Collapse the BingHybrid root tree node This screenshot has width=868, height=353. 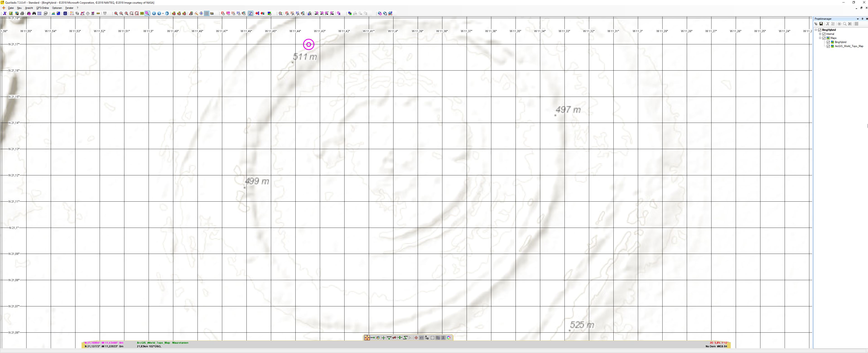816,30
